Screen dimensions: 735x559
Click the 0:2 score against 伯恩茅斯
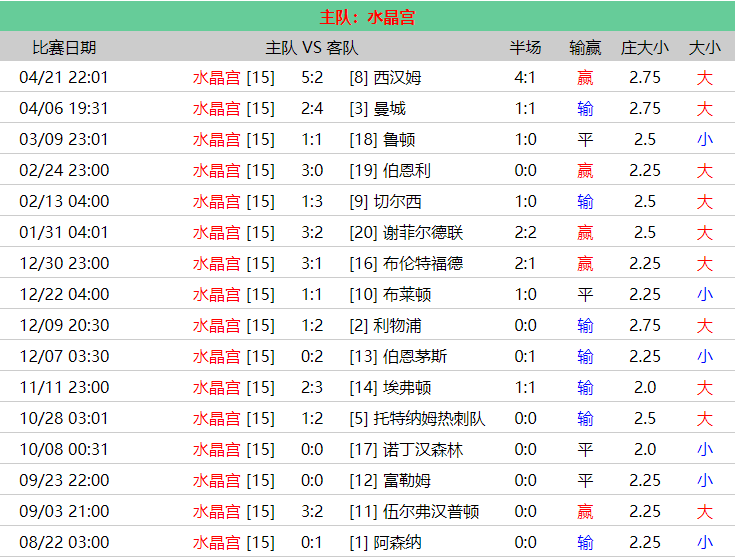point(312,356)
